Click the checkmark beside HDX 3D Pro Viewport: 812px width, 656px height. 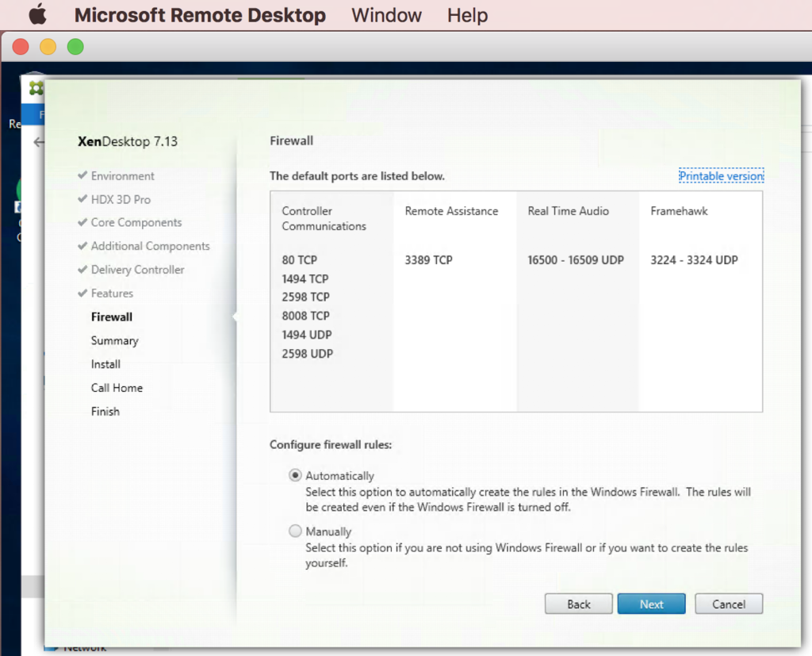(x=82, y=199)
